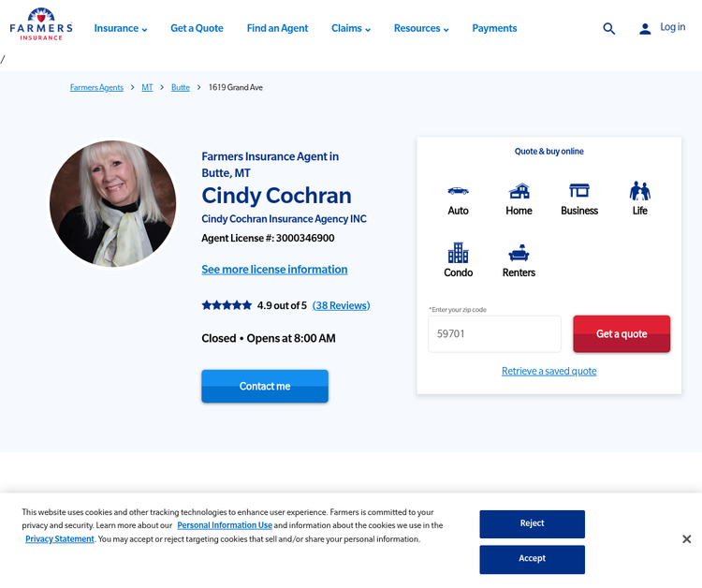The image size is (702, 588).
Task: Go to Find an Agent page
Action: (x=277, y=29)
